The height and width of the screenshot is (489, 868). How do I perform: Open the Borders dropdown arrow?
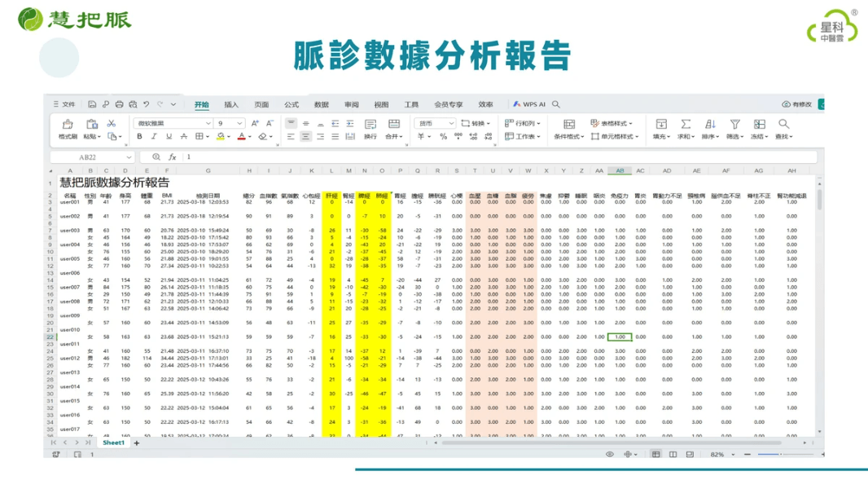[x=207, y=137]
